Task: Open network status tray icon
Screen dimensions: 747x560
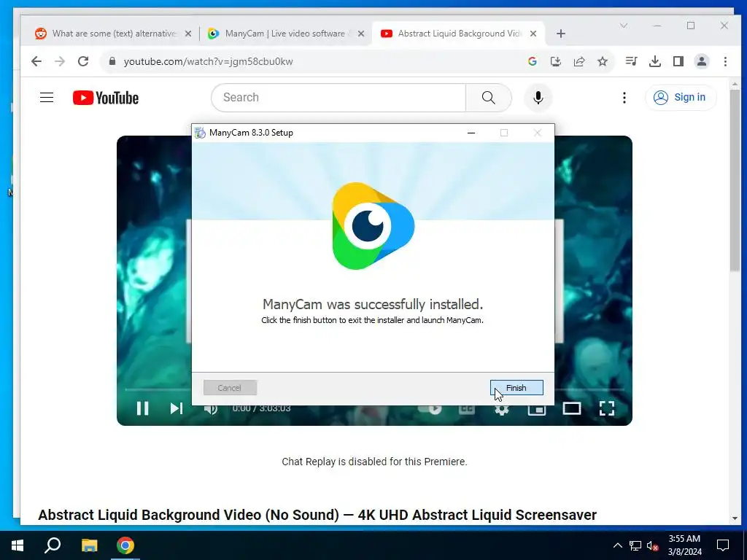Action: [x=635, y=545]
